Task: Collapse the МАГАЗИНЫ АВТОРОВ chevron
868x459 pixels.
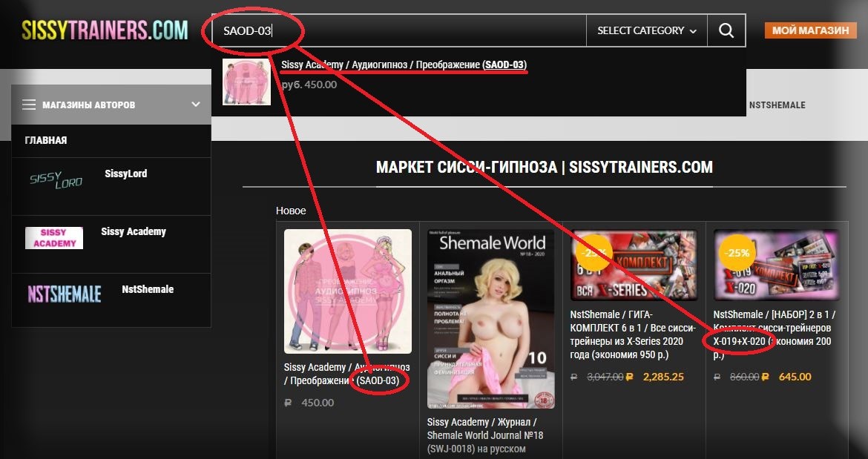Action: [196, 105]
